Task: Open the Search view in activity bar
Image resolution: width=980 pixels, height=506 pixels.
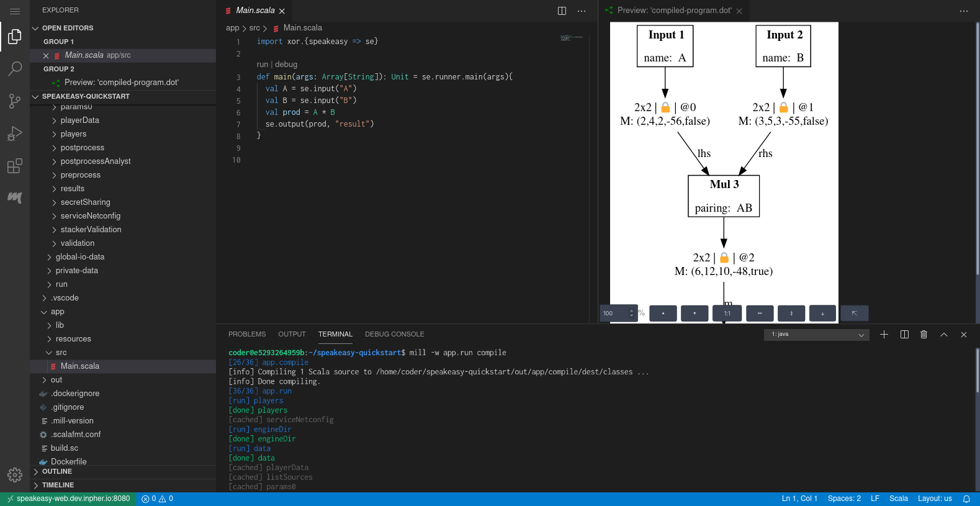Action: pyautogui.click(x=15, y=68)
